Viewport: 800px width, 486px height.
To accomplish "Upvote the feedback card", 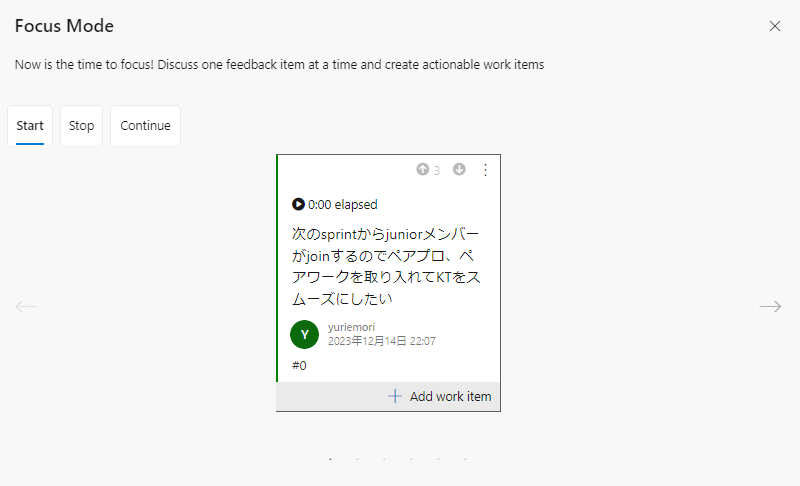I will pos(422,169).
